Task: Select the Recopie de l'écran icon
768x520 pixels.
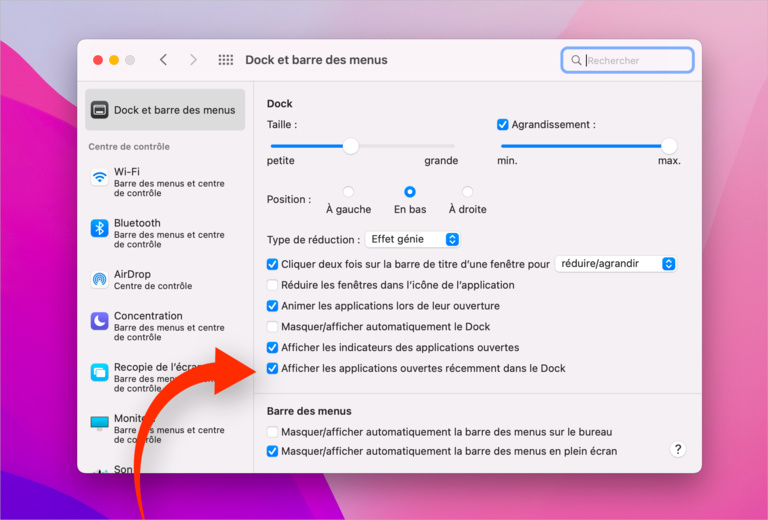Action: tap(100, 373)
